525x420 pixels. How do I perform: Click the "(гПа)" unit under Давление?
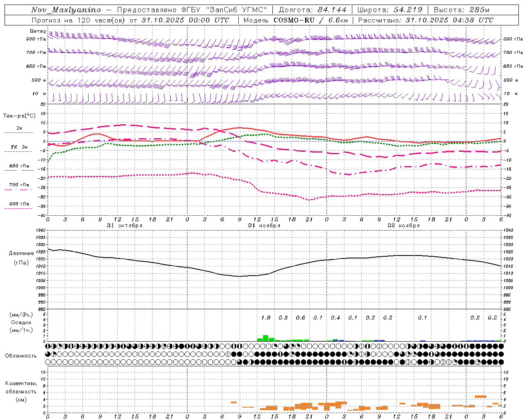point(21,262)
